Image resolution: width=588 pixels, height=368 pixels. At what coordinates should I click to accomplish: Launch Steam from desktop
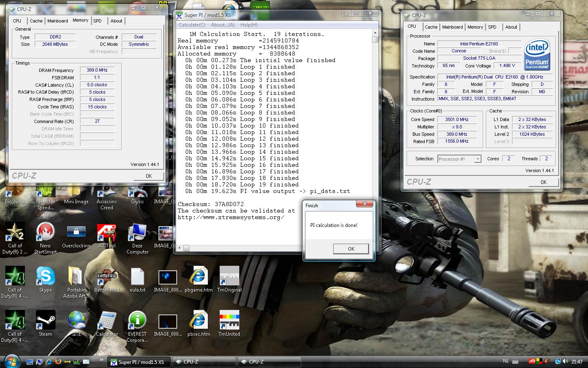[x=45, y=324]
